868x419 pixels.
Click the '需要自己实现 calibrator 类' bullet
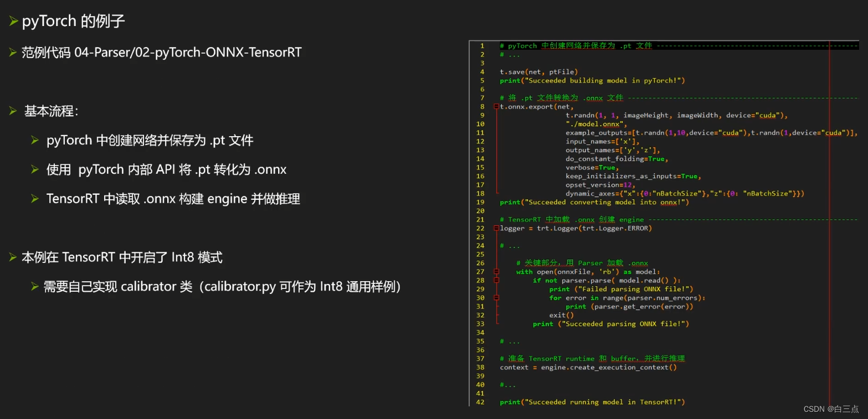222,287
